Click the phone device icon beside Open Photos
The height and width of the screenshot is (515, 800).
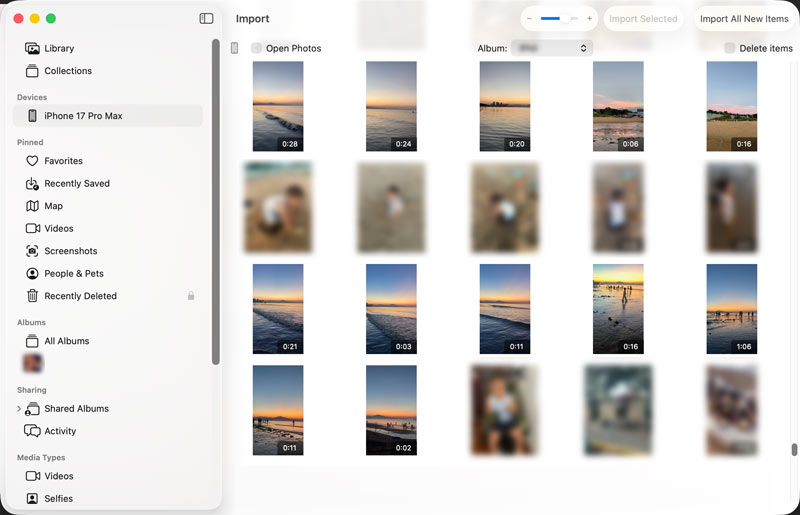234,48
